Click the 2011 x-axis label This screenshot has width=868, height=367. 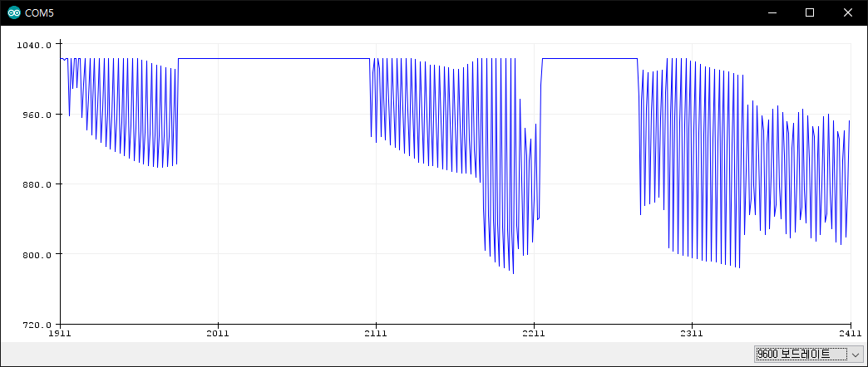coord(218,333)
